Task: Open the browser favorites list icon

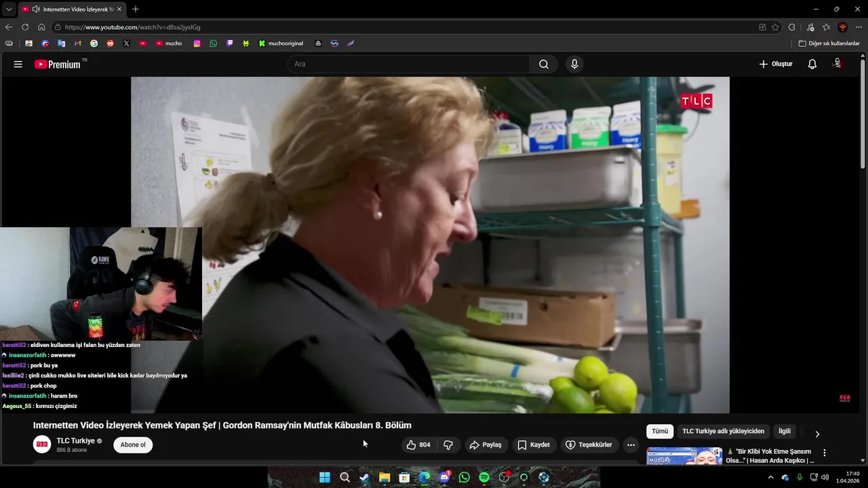Action: 826,27
